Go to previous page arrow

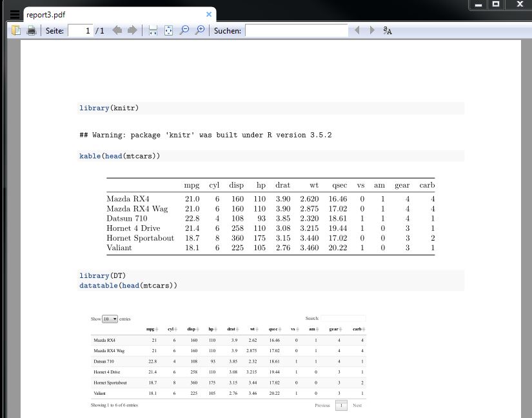[117, 30]
